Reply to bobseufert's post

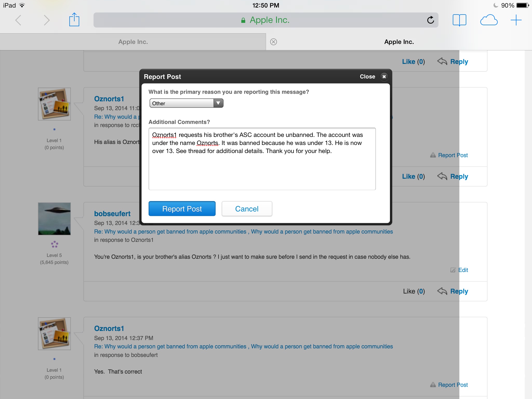(x=459, y=291)
